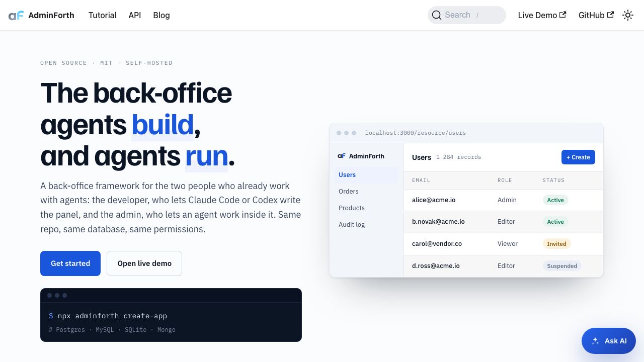Click the npx adminforth create-app command

(x=112, y=316)
